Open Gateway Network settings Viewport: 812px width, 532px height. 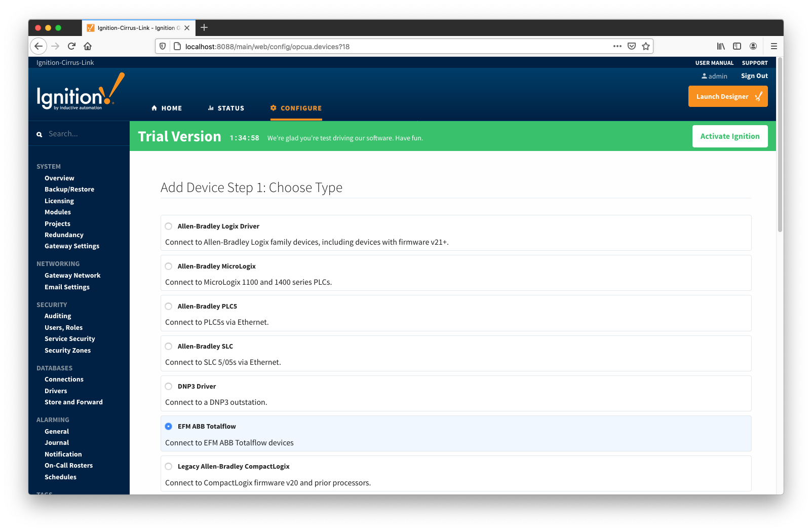[72, 276]
